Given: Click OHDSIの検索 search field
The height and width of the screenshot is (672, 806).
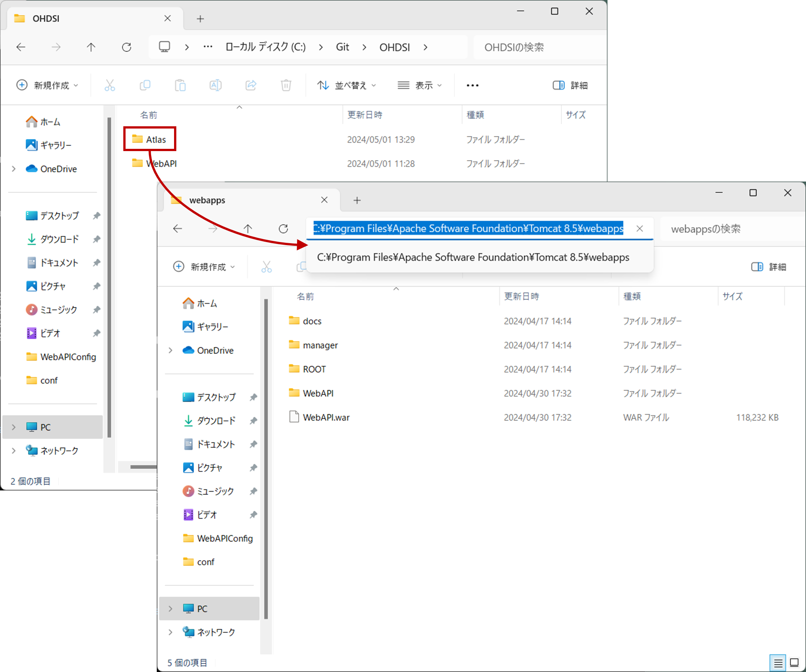Looking at the screenshot, I should coord(539,47).
